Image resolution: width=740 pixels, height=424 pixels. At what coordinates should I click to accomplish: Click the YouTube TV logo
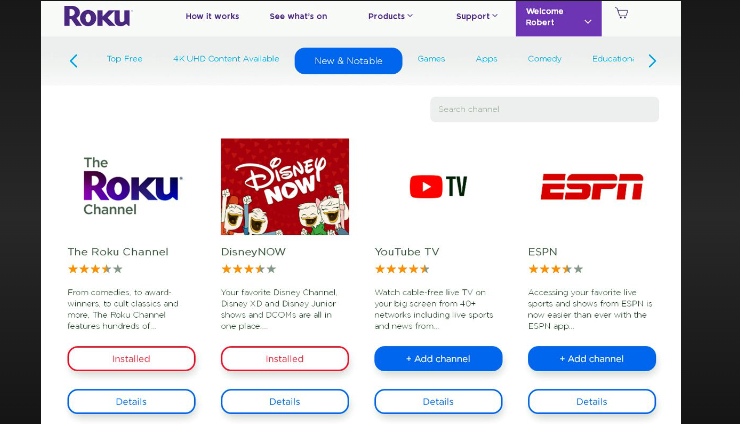pyautogui.click(x=438, y=187)
